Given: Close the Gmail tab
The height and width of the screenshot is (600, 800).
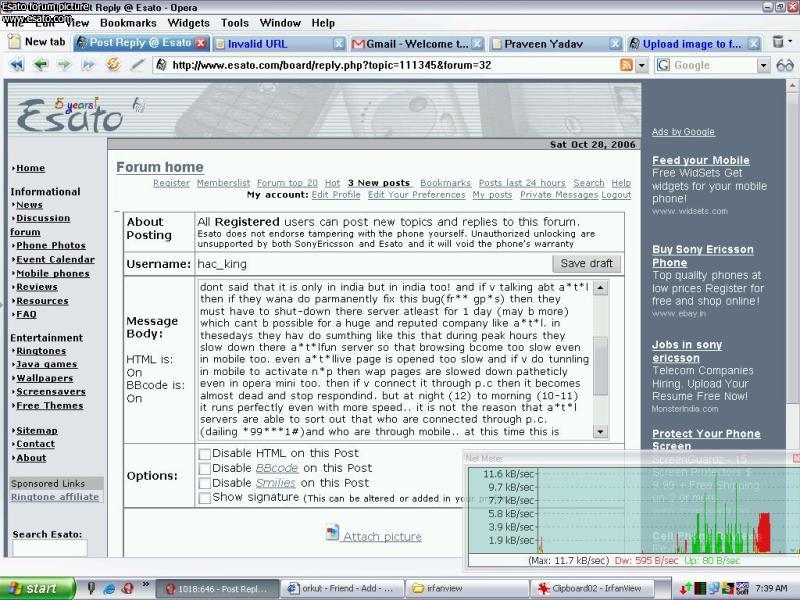Looking at the screenshot, I should (477, 44).
